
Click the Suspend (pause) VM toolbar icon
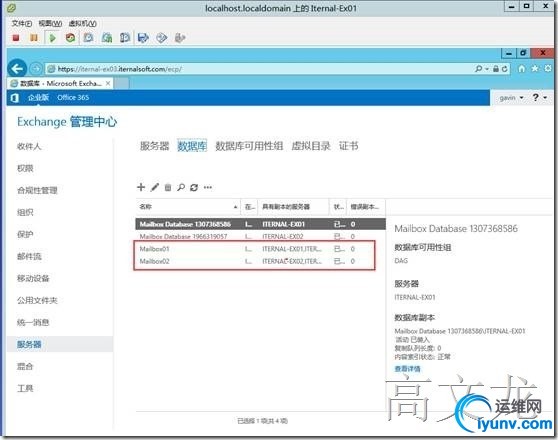pos(34,37)
